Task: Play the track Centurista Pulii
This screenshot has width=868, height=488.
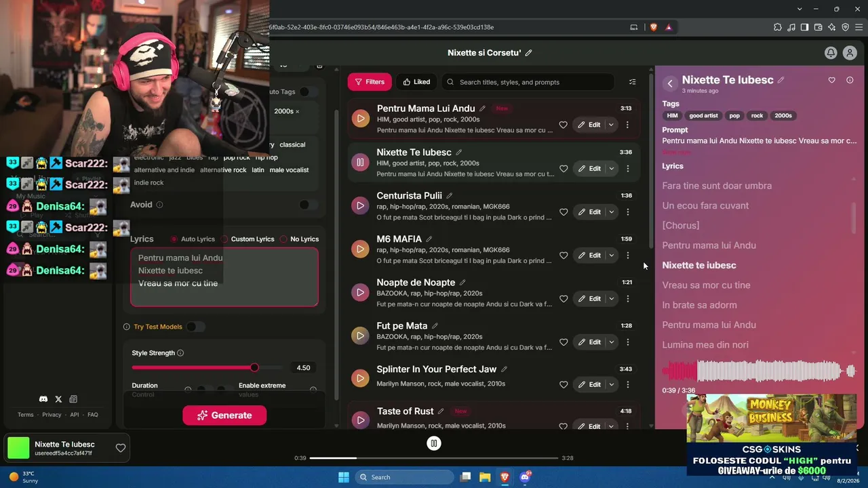Action: point(360,205)
